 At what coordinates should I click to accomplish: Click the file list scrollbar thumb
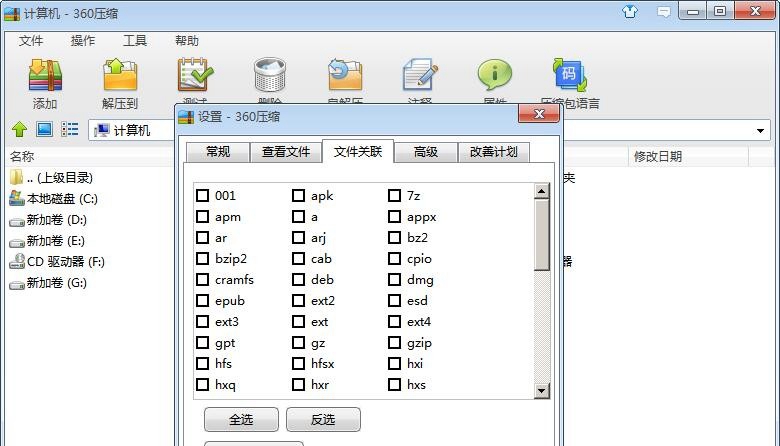tap(542, 235)
